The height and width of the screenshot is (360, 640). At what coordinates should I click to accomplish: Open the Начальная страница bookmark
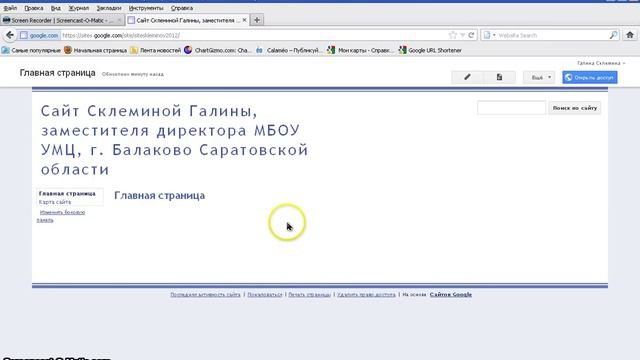tap(95, 50)
